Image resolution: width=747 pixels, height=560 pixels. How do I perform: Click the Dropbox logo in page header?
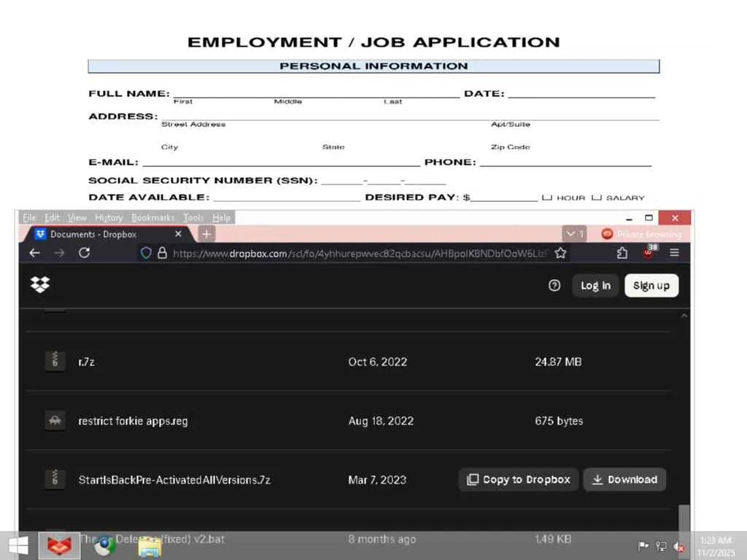tap(40, 285)
